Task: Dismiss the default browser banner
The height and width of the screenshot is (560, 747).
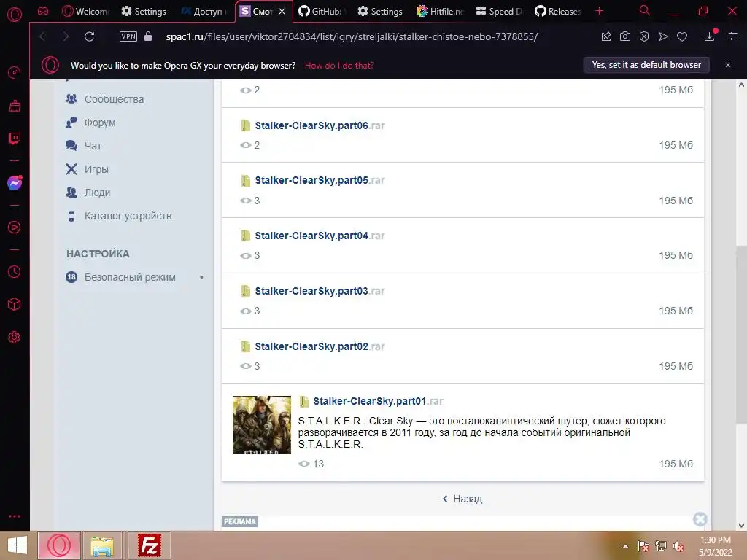Action: click(728, 65)
